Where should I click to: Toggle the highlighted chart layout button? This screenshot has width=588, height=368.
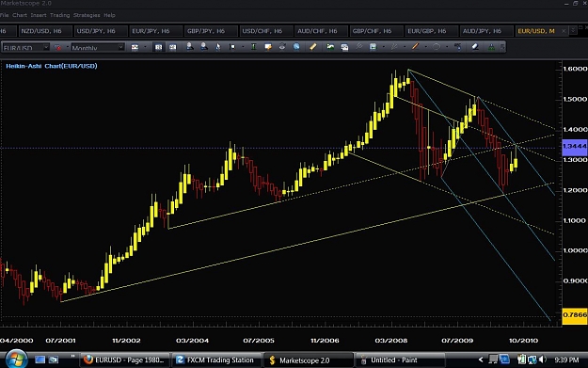point(159,47)
